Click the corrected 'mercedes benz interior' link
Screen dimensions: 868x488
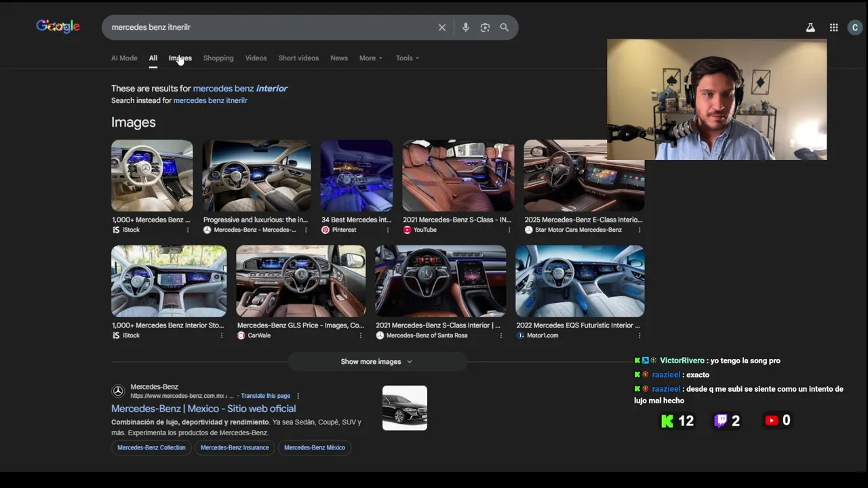click(x=240, y=88)
